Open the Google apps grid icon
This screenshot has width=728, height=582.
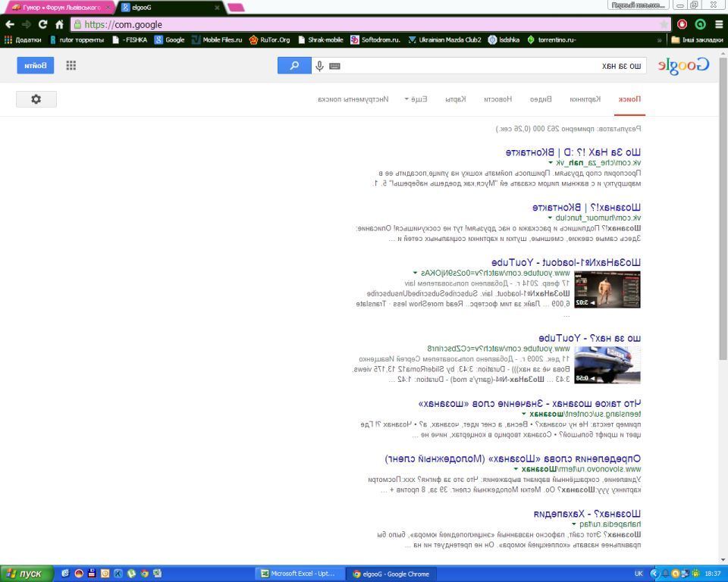(71, 65)
